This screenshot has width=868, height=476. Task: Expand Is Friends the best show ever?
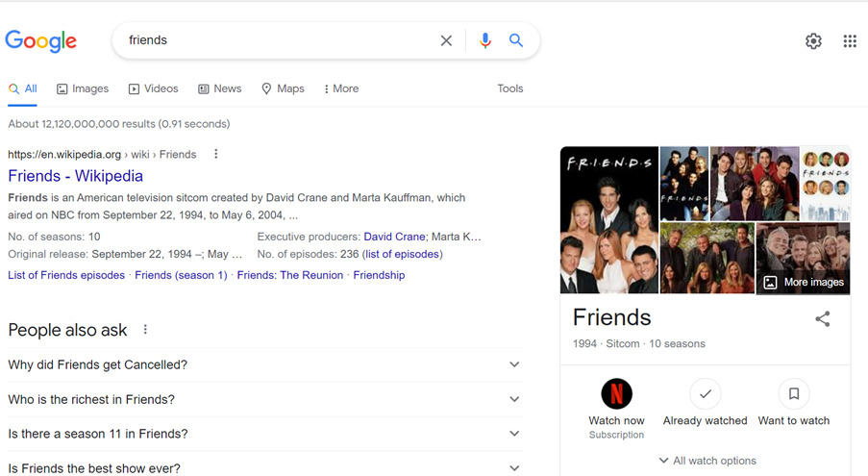coord(265,468)
